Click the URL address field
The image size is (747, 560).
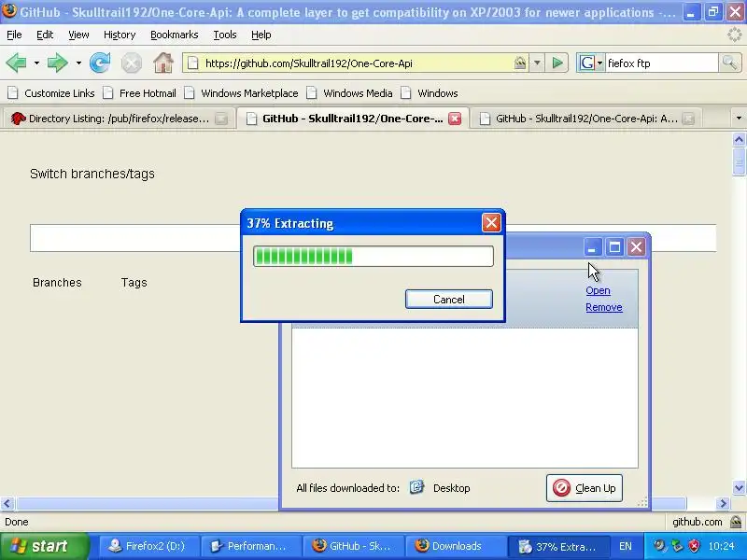(x=358, y=63)
